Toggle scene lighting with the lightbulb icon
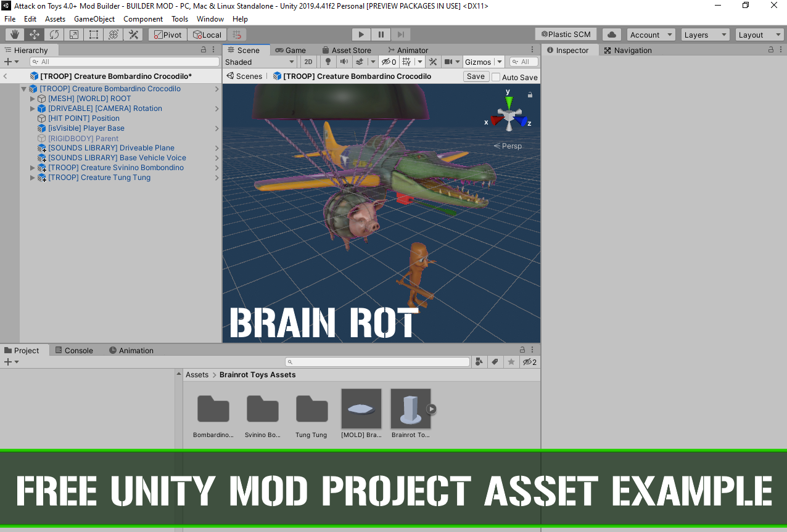The width and height of the screenshot is (787, 532). coord(328,62)
